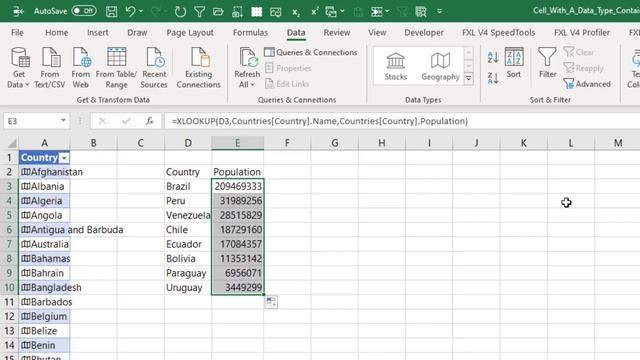Open the Auto Fill Options button

271,302
